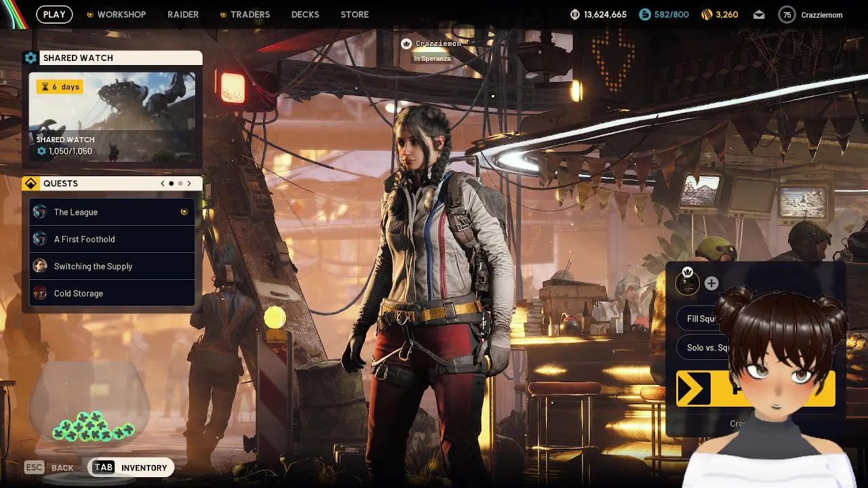Viewport: 868px width, 488px height.
Task: Click the yellow premium currency icon
Action: click(x=706, y=14)
